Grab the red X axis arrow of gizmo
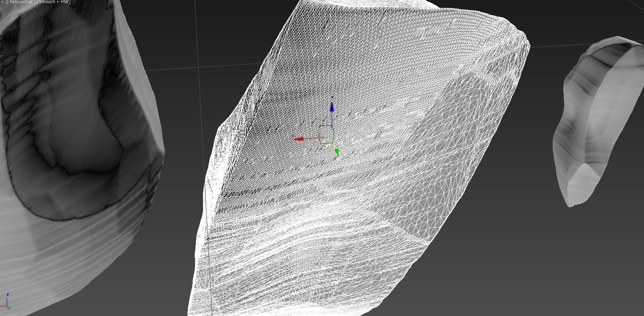Screen dimensions: 644x316 [299, 139]
